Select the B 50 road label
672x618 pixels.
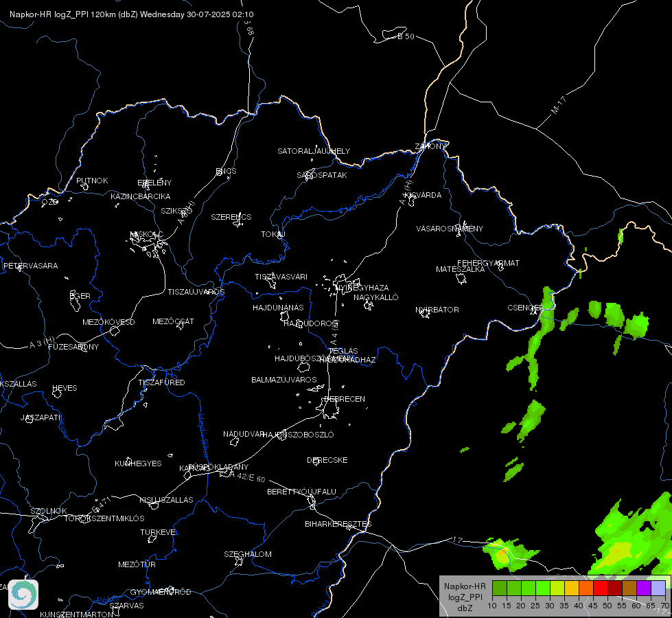[x=406, y=36]
